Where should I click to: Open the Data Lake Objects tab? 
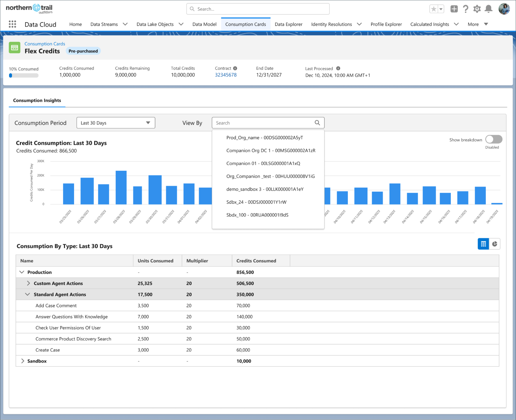155,24
